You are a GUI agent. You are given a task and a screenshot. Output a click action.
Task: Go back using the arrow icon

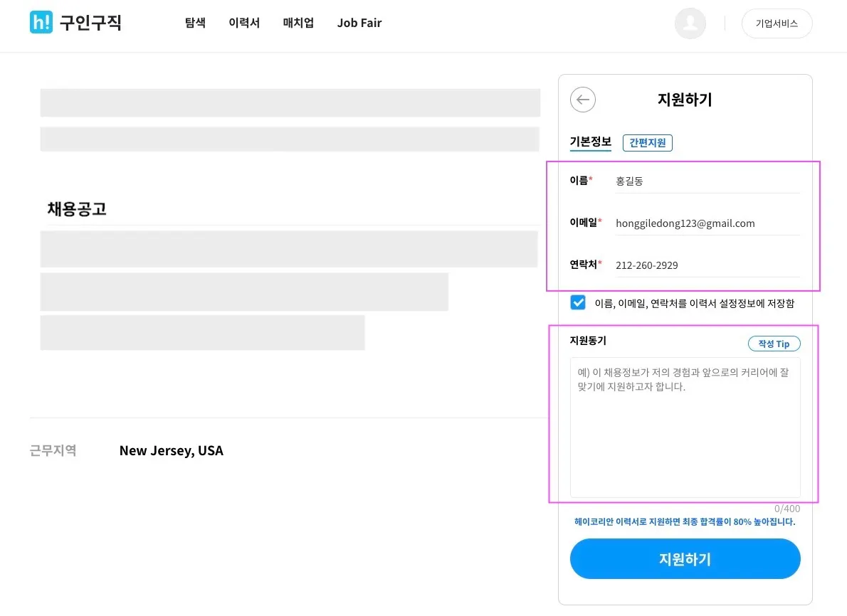583,100
